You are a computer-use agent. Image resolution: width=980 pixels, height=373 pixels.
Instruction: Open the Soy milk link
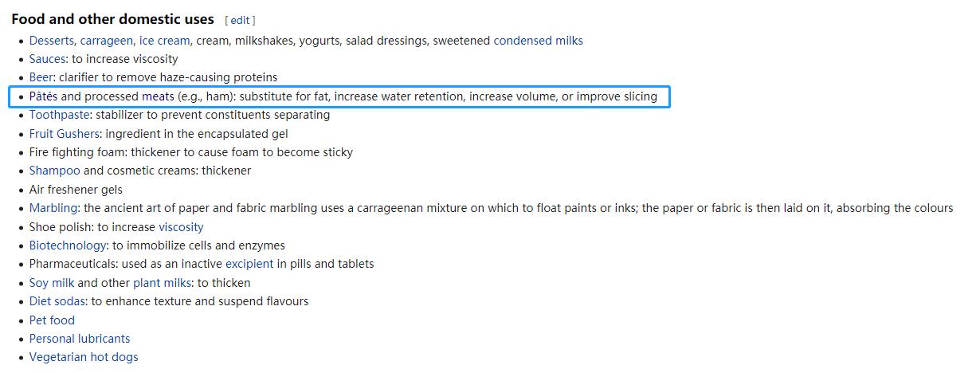[x=51, y=283]
